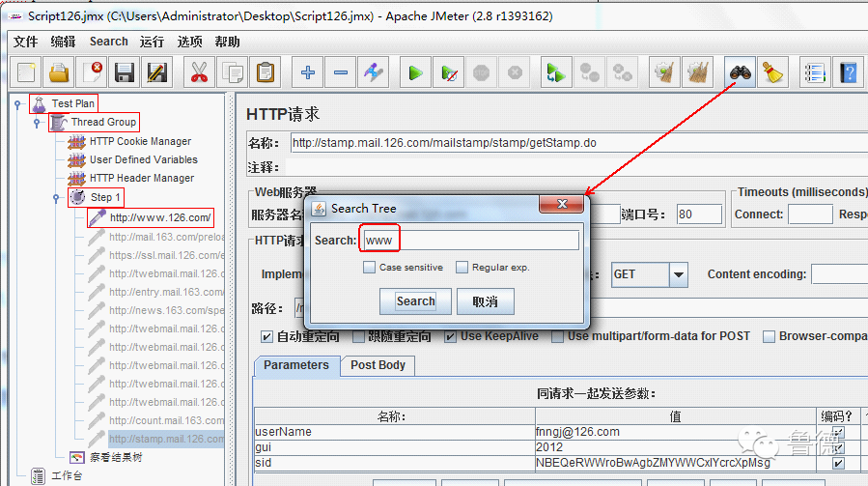Click Remote stop all icon
Screen dimensions: 868x486
click(x=590, y=72)
